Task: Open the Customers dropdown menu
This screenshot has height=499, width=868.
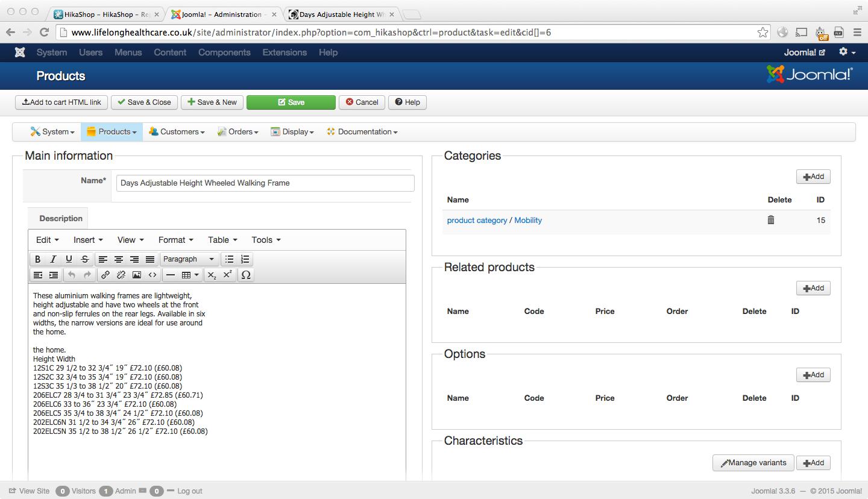Action: pos(177,132)
